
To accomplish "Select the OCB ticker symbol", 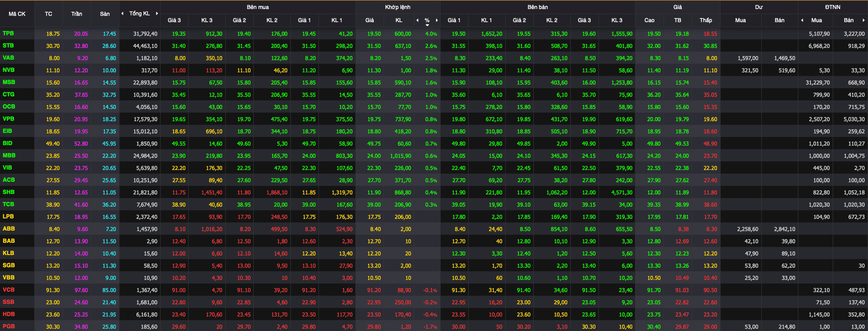I will (x=9, y=107).
